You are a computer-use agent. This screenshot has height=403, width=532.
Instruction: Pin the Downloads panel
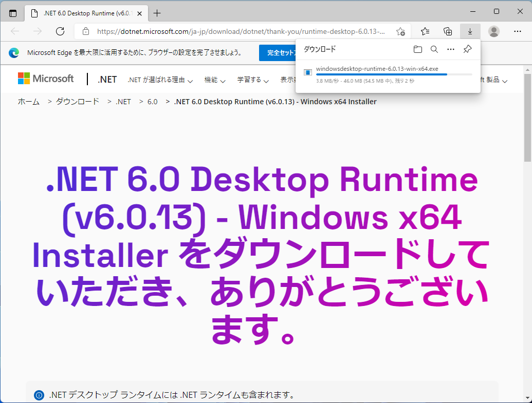pyautogui.click(x=467, y=49)
